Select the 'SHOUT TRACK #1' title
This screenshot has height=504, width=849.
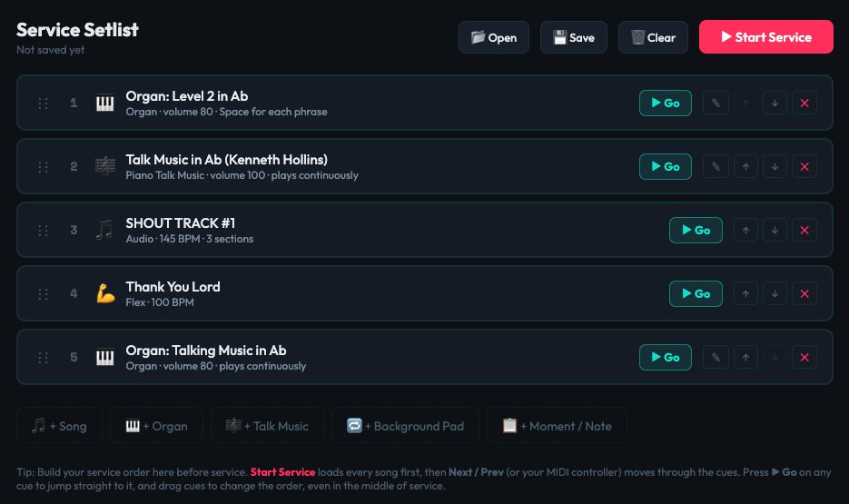click(x=181, y=223)
